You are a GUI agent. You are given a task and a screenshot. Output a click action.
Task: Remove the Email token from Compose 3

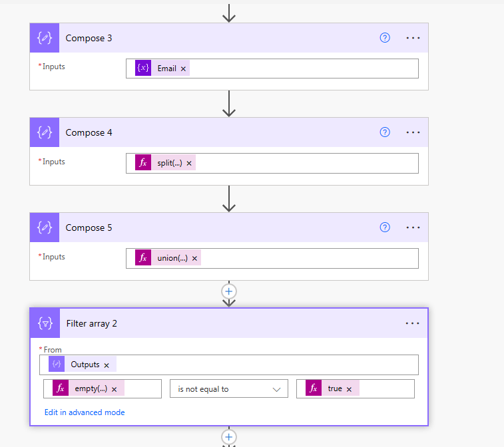coord(183,69)
